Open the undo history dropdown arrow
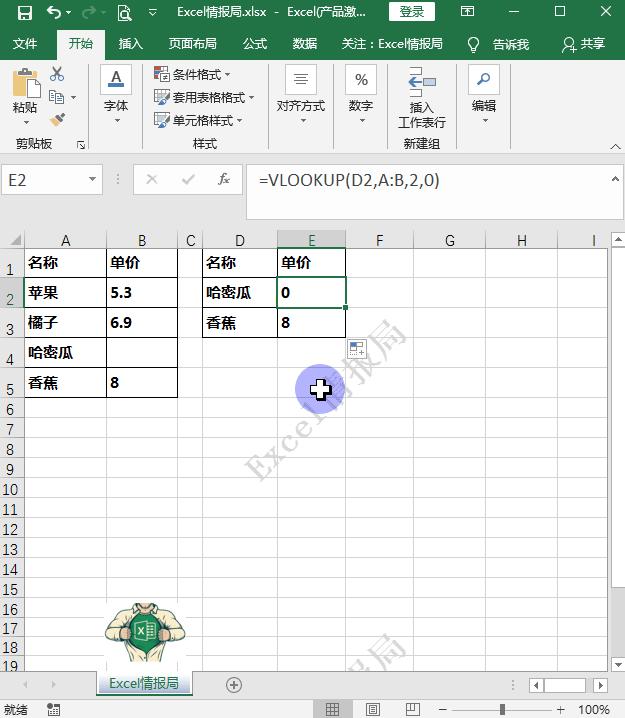Image resolution: width=625 pixels, height=718 pixels. click(x=69, y=12)
